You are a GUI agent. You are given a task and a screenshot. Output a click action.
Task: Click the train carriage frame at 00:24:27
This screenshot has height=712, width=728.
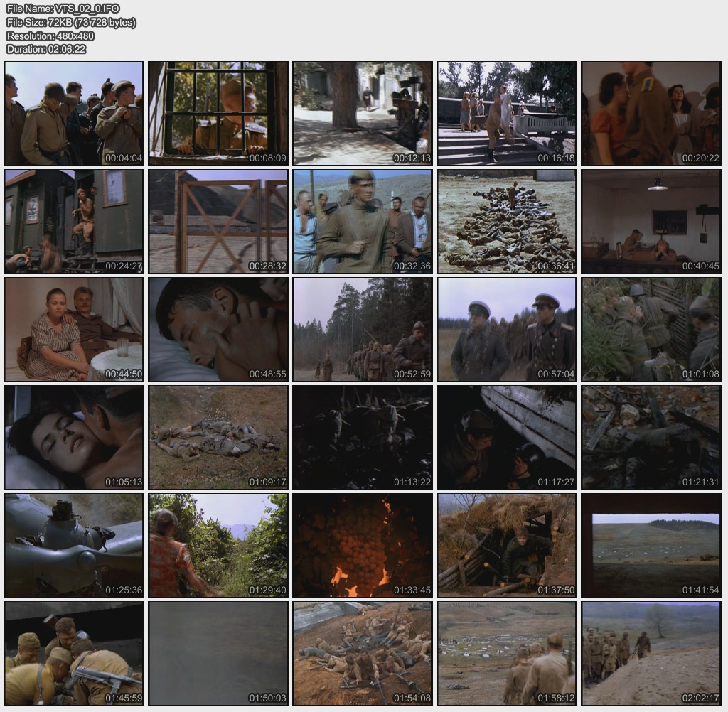[74, 222]
